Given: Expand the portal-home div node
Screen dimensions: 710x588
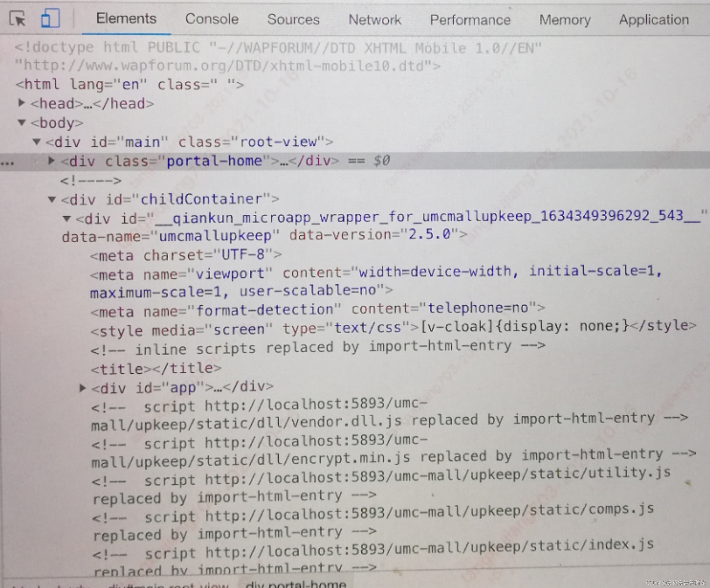Looking at the screenshot, I should (51, 161).
